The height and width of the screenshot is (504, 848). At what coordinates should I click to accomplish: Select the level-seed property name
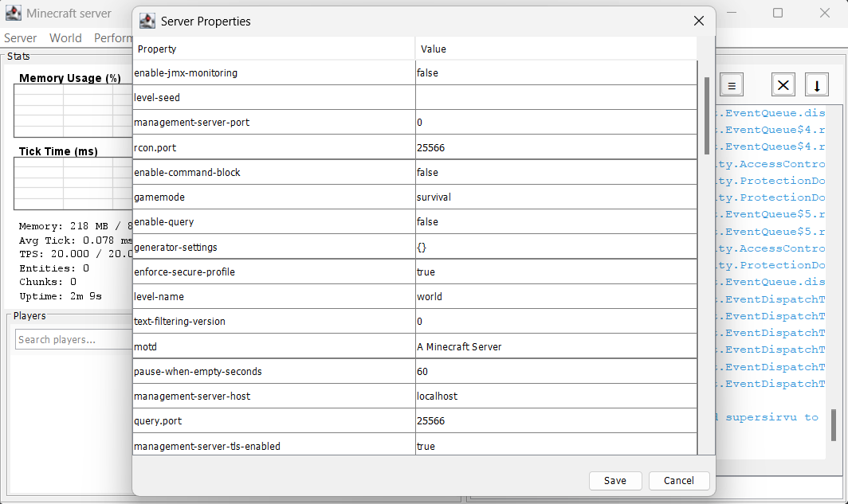pyautogui.click(x=273, y=98)
